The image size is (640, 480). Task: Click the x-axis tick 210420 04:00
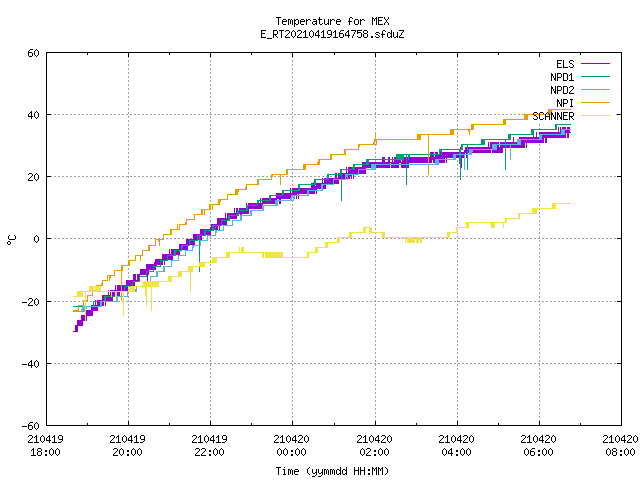[456, 446]
